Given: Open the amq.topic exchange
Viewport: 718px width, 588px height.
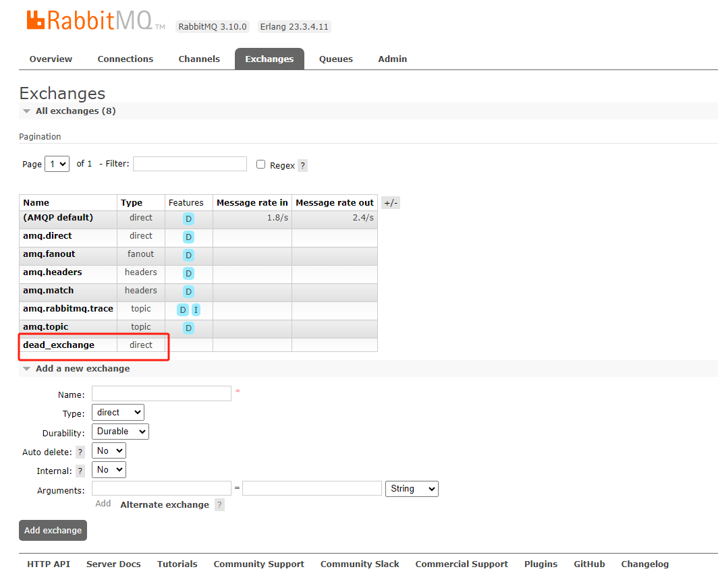Looking at the screenshot, I should coord(45,327).
